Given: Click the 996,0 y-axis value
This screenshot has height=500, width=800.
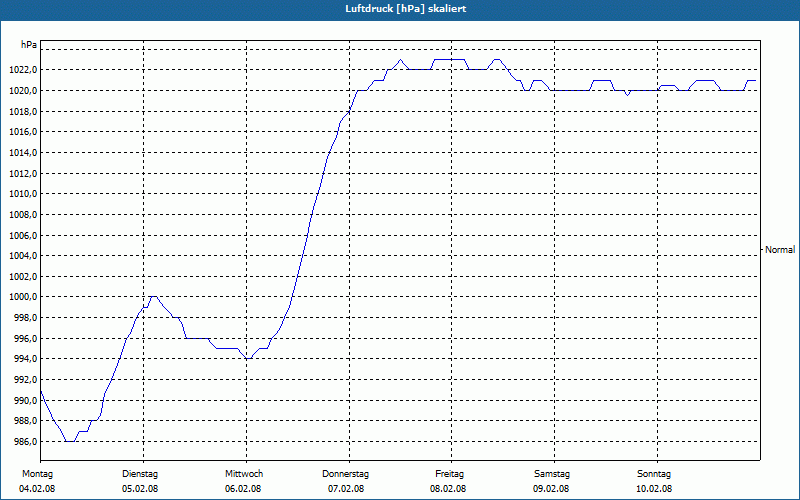Looking at the screenshot, I should pos(25,339).
